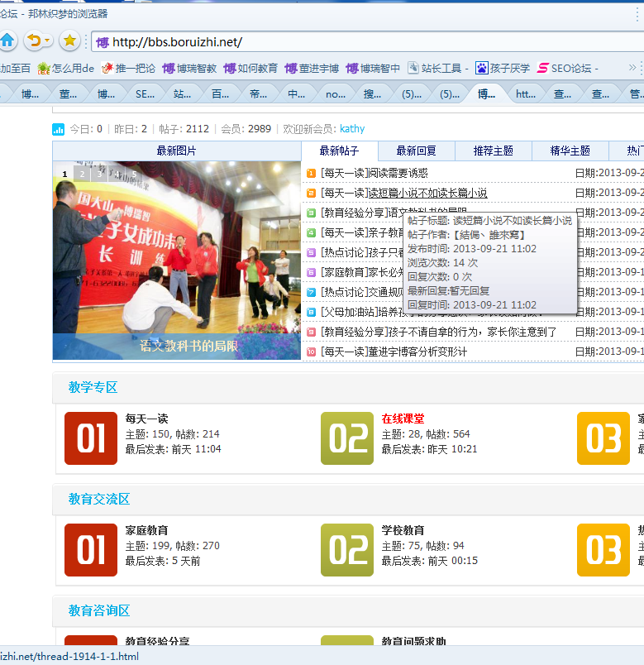Image resolution: width=644 pixels, height=665 pixels.
Task: Open the 博瑞智中 bookmark
Action: click(x=373, y=68)
